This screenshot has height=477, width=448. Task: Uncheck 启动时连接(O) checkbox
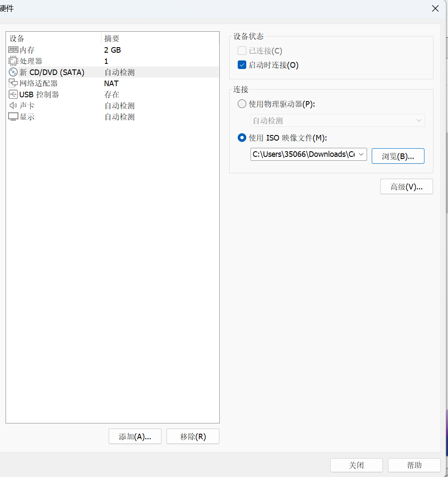[242, 65]
